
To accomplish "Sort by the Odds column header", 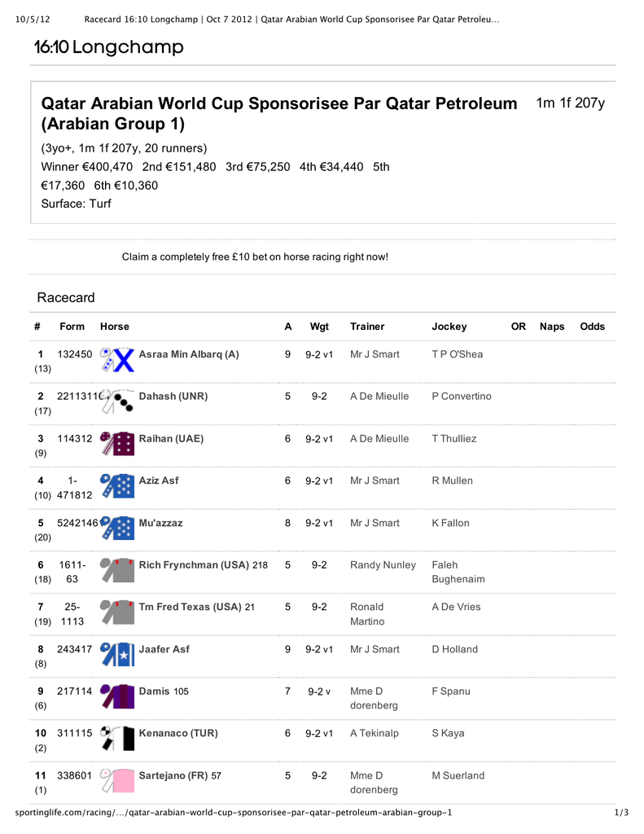I will [592, 327].
